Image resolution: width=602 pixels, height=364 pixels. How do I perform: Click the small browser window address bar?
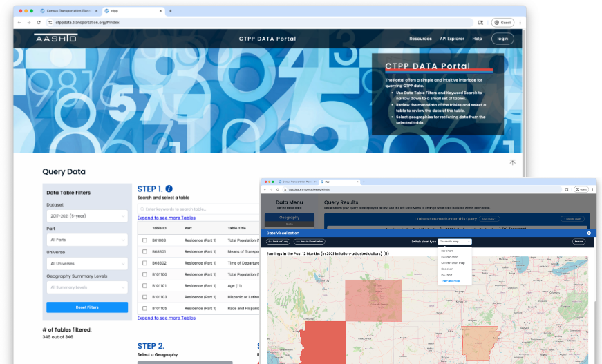pyautogui.click(x=422, y=189)
